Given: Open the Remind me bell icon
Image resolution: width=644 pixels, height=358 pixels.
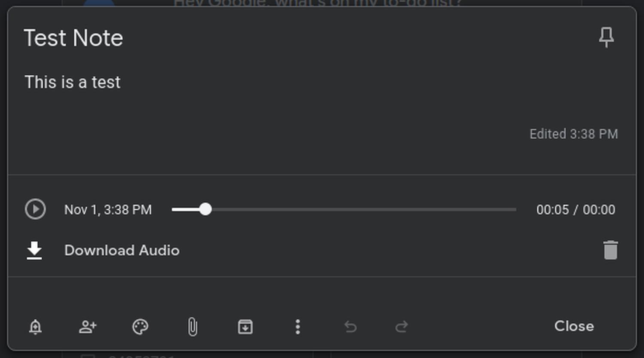Looking at the screenshot, I should (35, 327).
